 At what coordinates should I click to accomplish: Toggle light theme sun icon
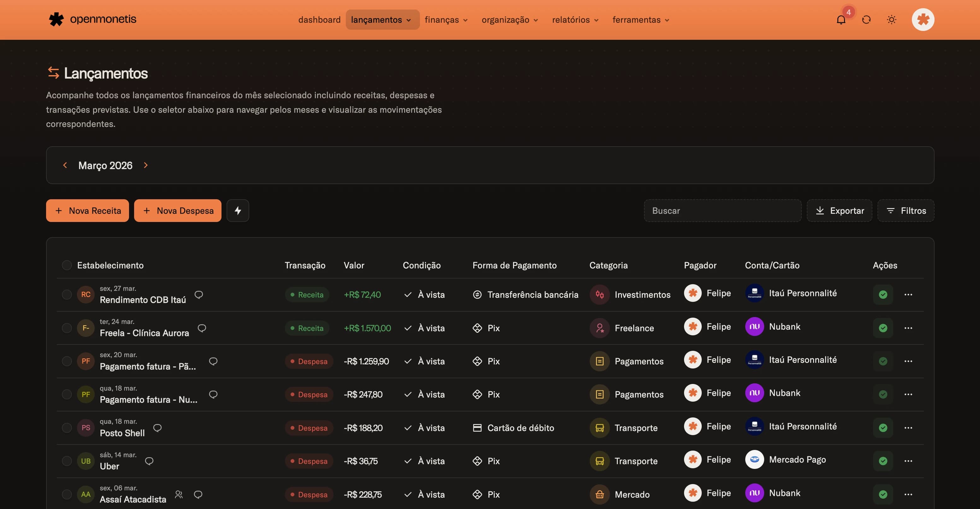[x=891, y=20]
